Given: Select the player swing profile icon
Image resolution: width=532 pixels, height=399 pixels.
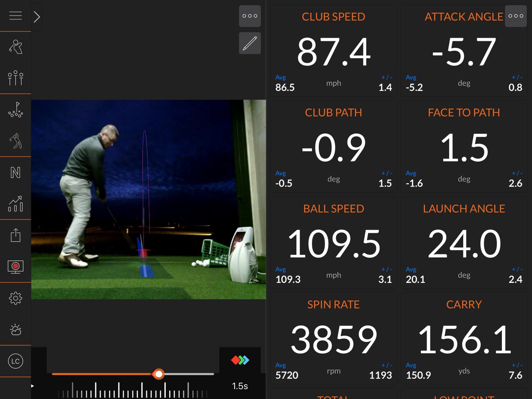Looking at the screenshot, I should (x=16, y=47).
